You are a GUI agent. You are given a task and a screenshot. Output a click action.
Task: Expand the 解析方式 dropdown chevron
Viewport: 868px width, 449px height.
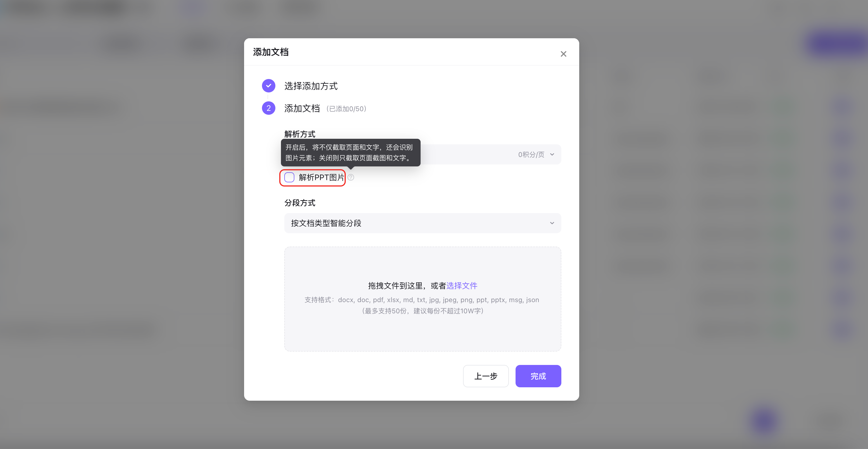pos(552,154)
